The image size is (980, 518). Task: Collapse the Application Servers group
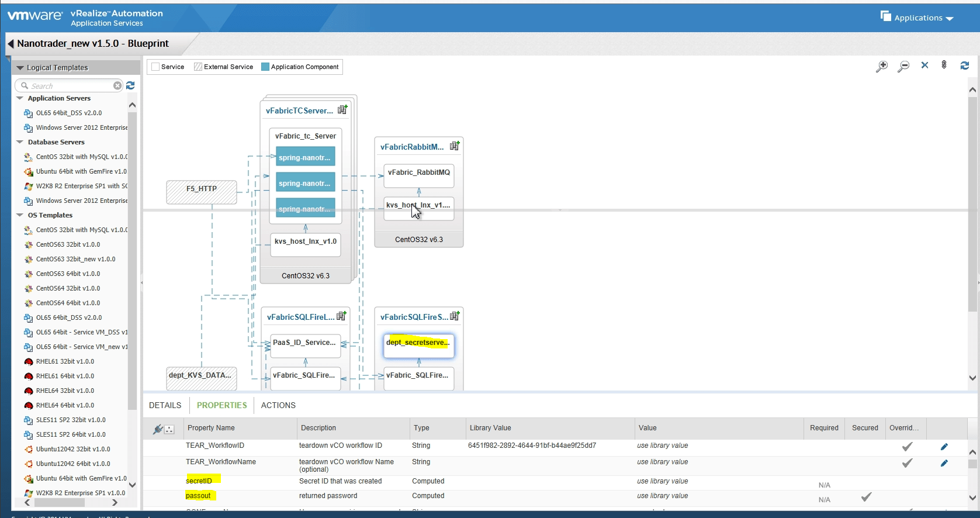tap(20, 98)
